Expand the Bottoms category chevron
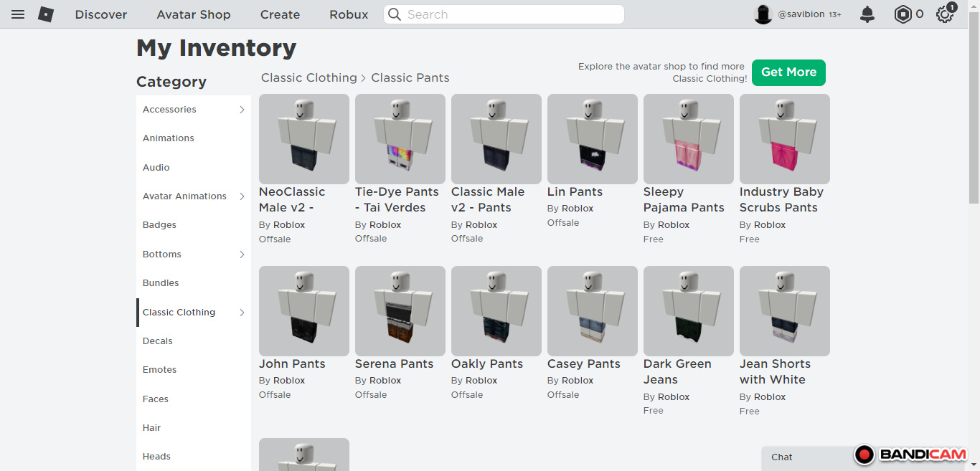Image resolution: width=980 pixels, height=471 pixels. [242, 254]
